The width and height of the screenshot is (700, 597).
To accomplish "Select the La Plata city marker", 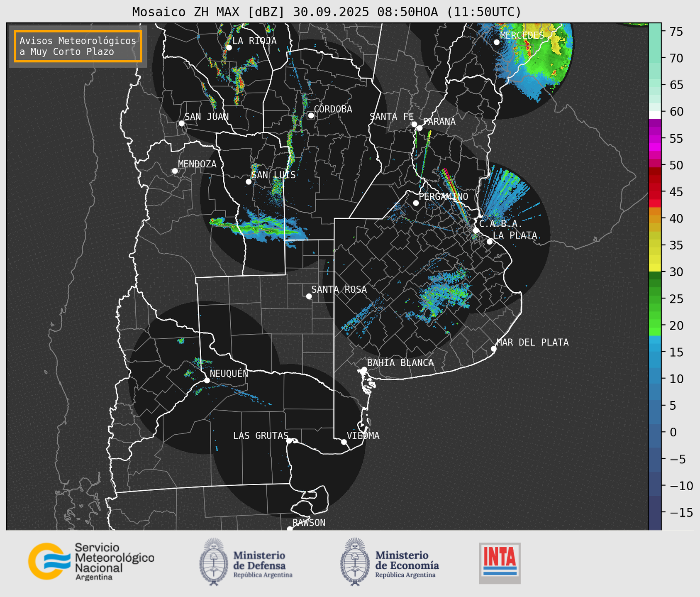I will pyautogui.click(x=490, y=242).
